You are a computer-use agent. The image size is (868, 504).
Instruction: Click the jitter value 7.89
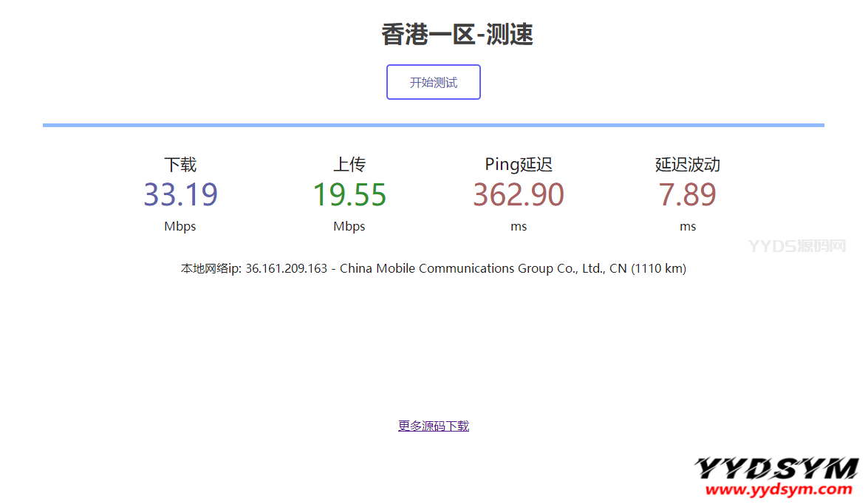pyautogui.click(x=688, y=194)
